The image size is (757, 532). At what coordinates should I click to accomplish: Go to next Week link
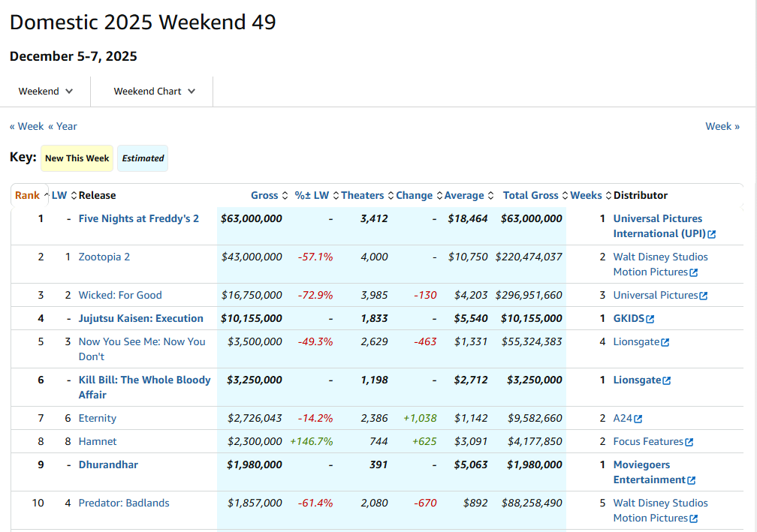722,126
